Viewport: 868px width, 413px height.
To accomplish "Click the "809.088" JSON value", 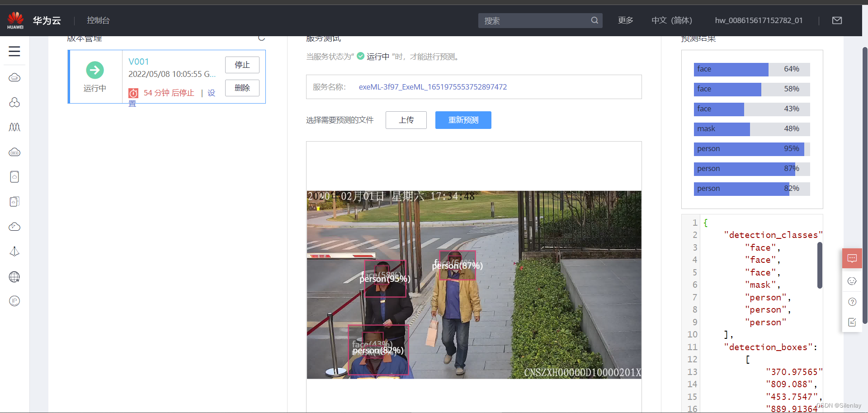I will (789, 385).
